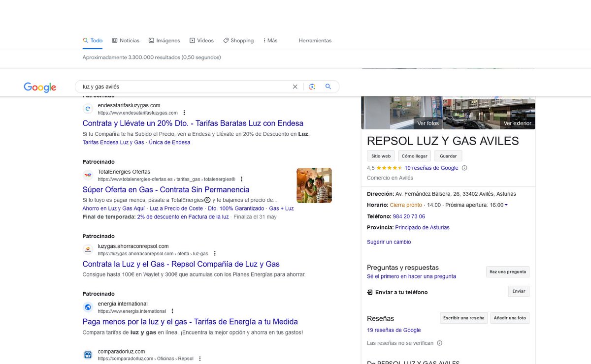The width and height of the screenshot is (591, 364).
Task: Click the Guardar button
Action: tap(448, 156)
